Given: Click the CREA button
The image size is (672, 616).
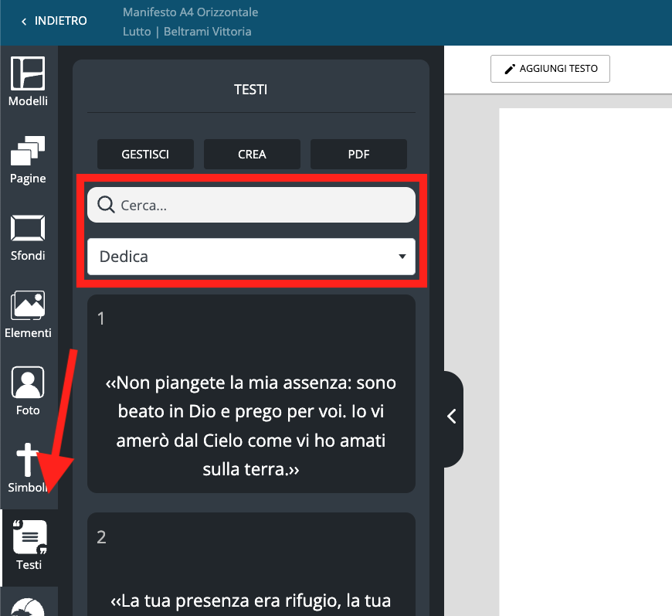Looking at the screenshot, I should tap(252, 154).
